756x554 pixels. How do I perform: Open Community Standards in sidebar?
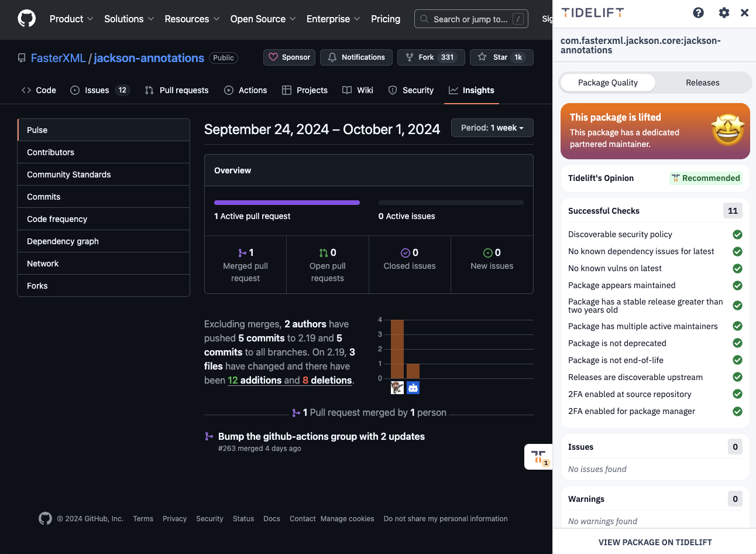click(104, 175)
